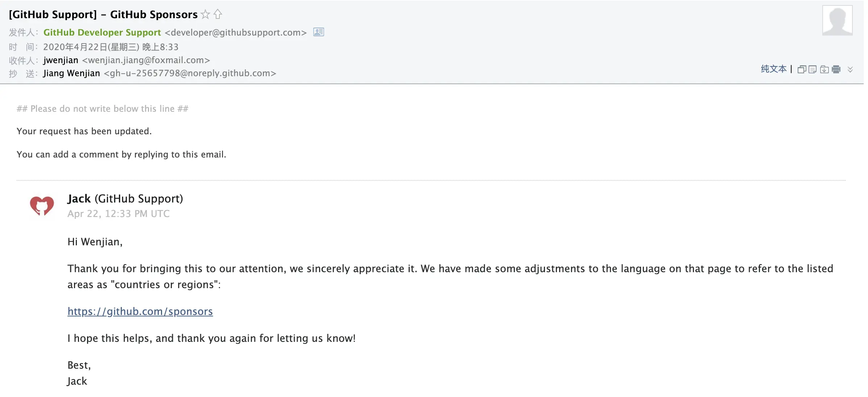Click the save-to-folder download icon
Screen dimensions: 868x397
[824, 69]
